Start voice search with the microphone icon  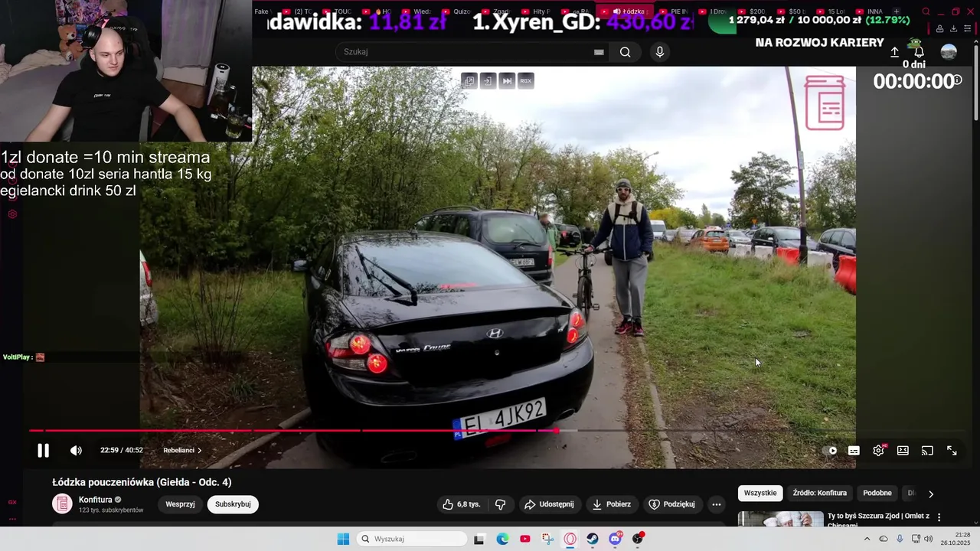click(660, 52)
